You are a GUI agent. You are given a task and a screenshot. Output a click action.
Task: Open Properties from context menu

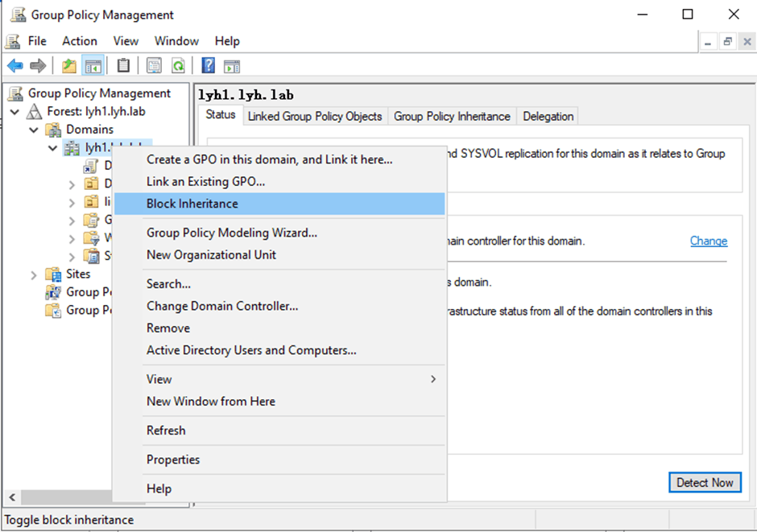tap(279, 460)
